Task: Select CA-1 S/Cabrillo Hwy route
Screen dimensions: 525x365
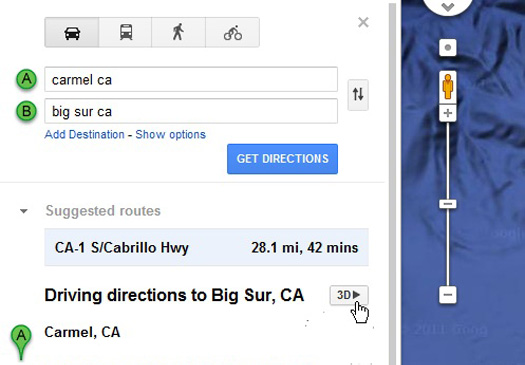Action: 206,247
